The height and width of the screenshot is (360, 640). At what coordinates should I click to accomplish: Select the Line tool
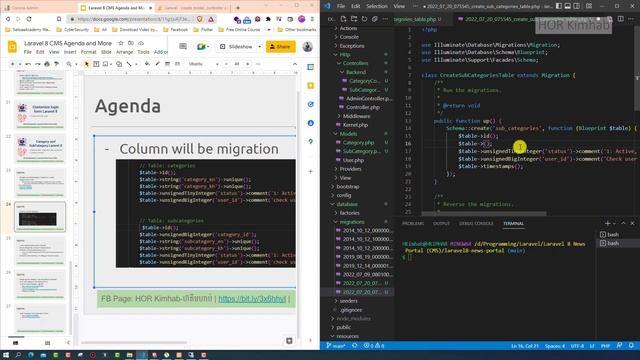[x=129, y=64]
